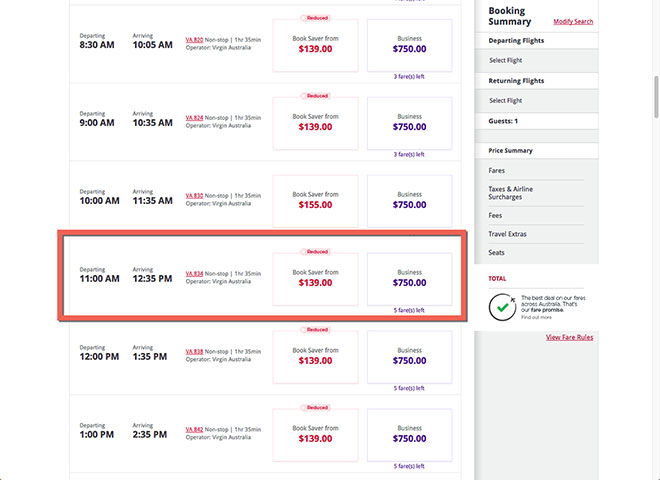660x480 pixels.
Task: Open flight number VA 842 link
Action: (194, 429)
